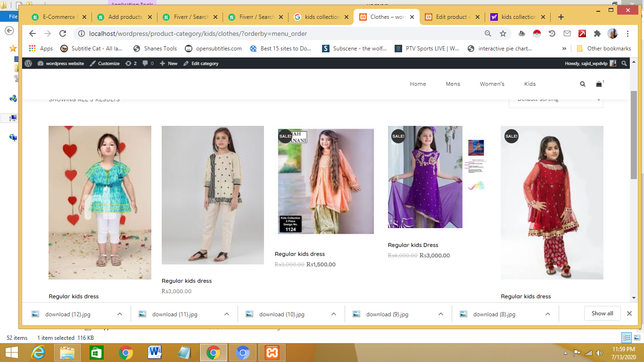Click the site search magnifier icon
This screenshot has height=362, width=644.
[583, 83]
